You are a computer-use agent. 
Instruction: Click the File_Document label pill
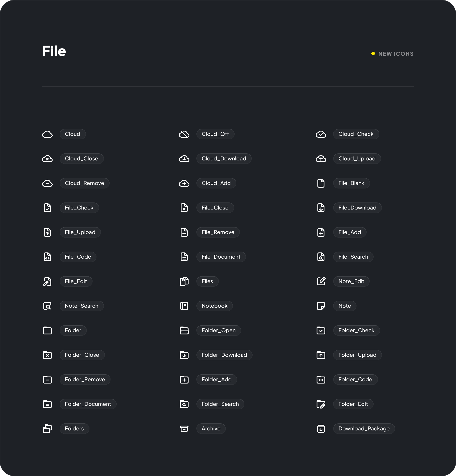pos(221,257)
